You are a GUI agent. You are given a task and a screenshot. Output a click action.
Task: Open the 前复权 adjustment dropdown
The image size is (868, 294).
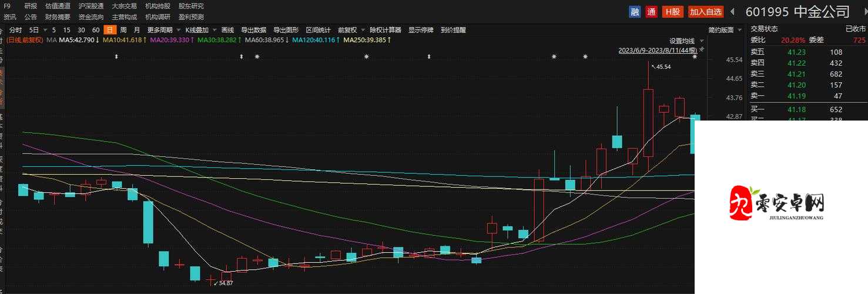tap(363, 30)
